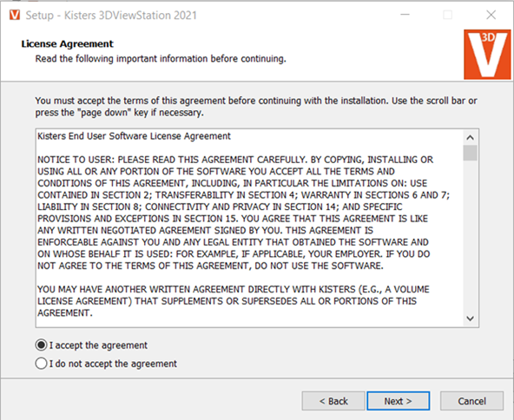This screenshot has width=514, height=420.
Task: Click inside the license agreement text box
Action: click(249, 227)
